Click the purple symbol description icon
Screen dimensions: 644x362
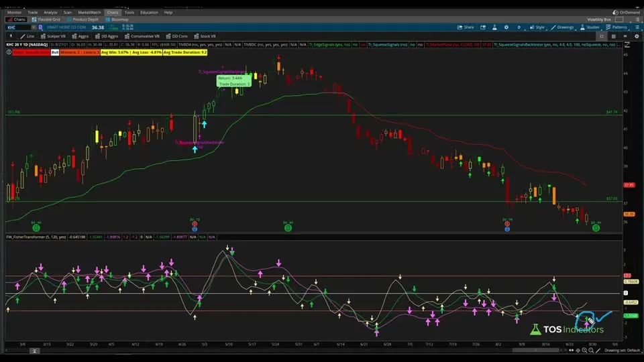click(41, 27)
